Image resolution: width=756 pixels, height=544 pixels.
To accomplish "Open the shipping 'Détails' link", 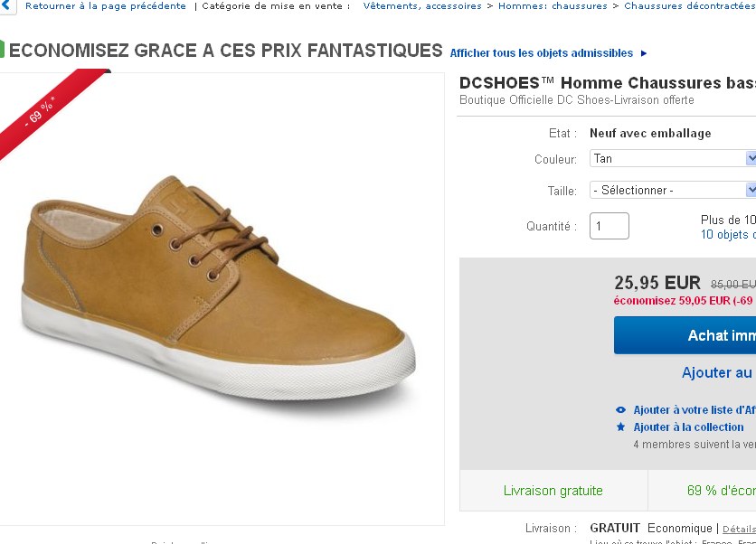I will pos(739,529).
